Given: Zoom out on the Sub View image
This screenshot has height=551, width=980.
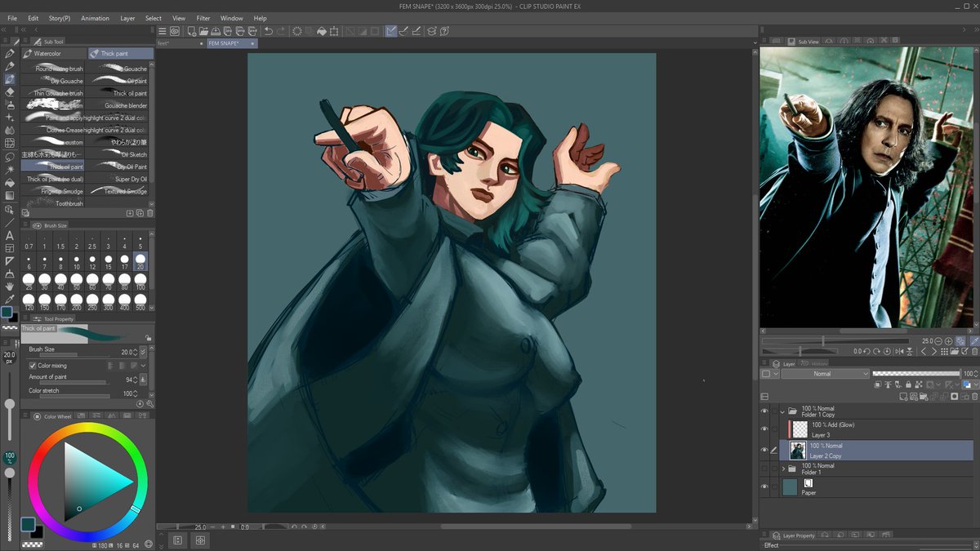Looking at the screenshot, I should [939, 341].
